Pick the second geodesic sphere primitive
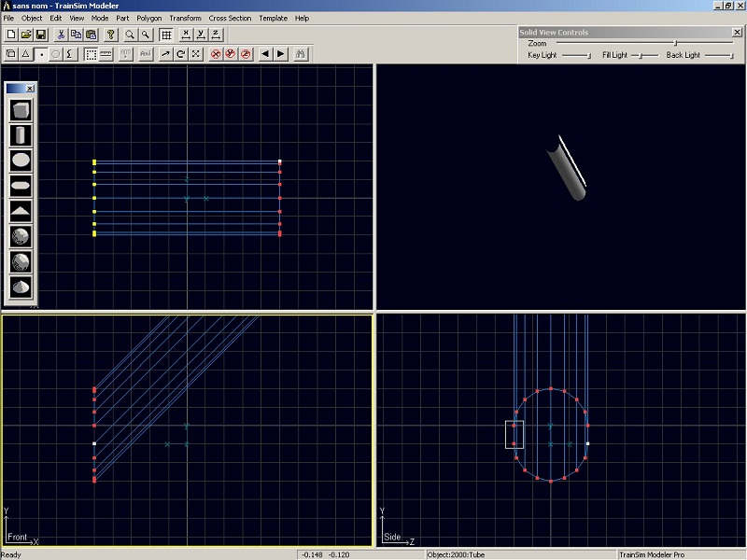 pos(21,262)
